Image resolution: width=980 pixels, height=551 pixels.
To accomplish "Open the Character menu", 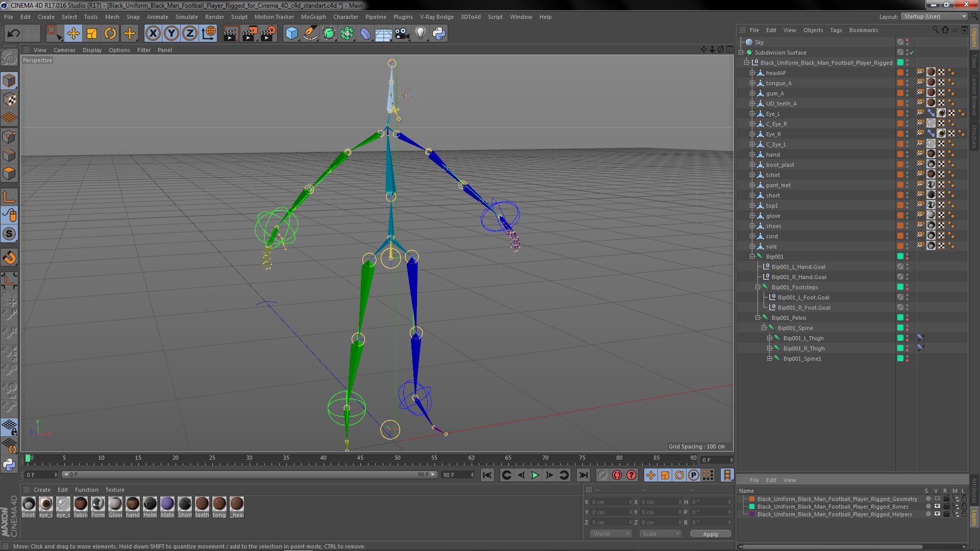I will click(346, 17).
